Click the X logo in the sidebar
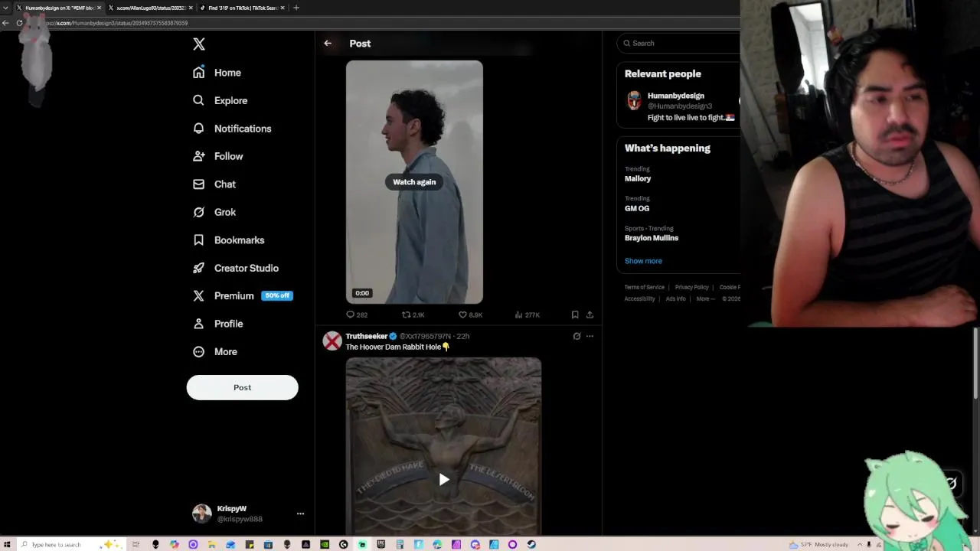 (199, 44)
